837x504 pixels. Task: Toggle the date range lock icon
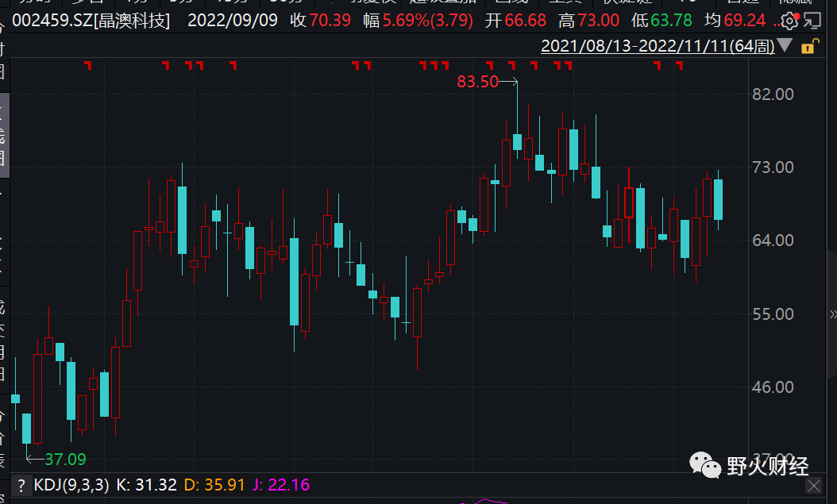(810, 47)
